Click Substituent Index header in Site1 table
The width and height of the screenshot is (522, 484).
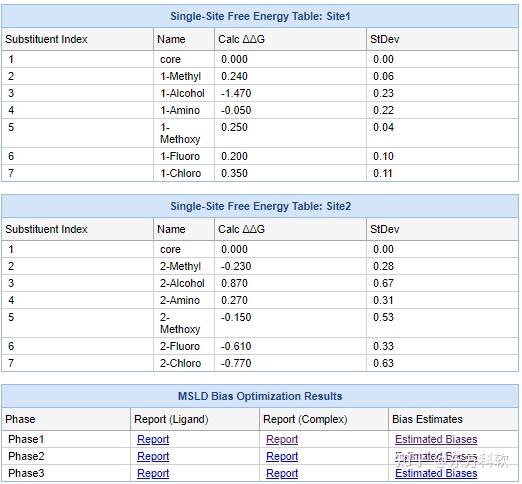click(x=46, y=39)
